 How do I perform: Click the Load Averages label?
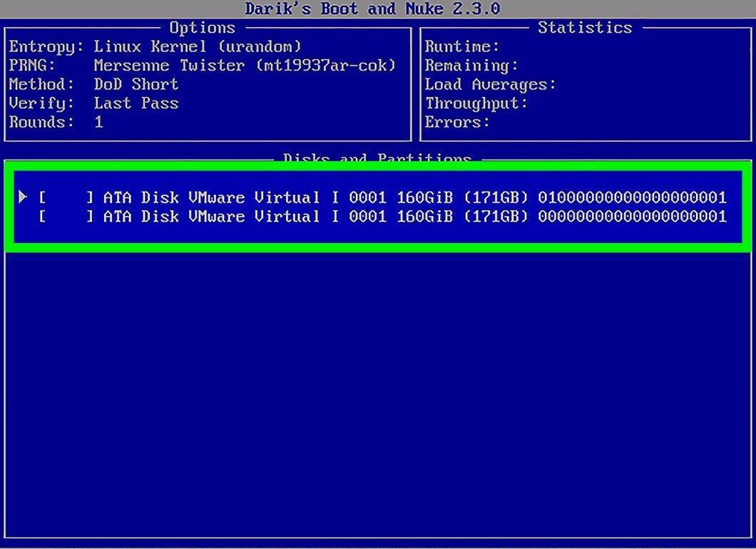491,85
